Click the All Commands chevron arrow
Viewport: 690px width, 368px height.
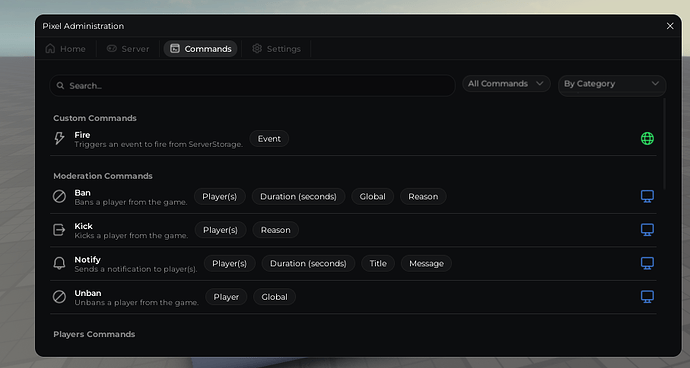tap(540, 83)
